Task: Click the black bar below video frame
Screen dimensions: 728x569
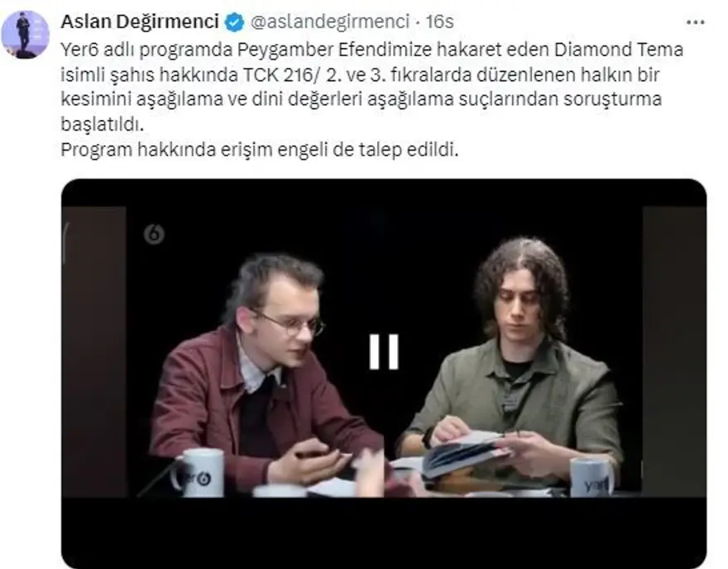Action: click(384, 532)
